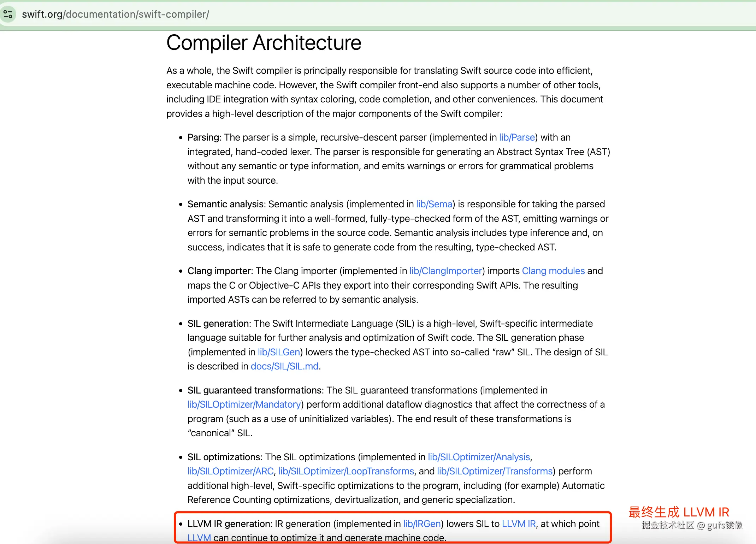Click the site information icon in address bar
This screenshot has height=544, width=756.
click(x=8, y=14)
